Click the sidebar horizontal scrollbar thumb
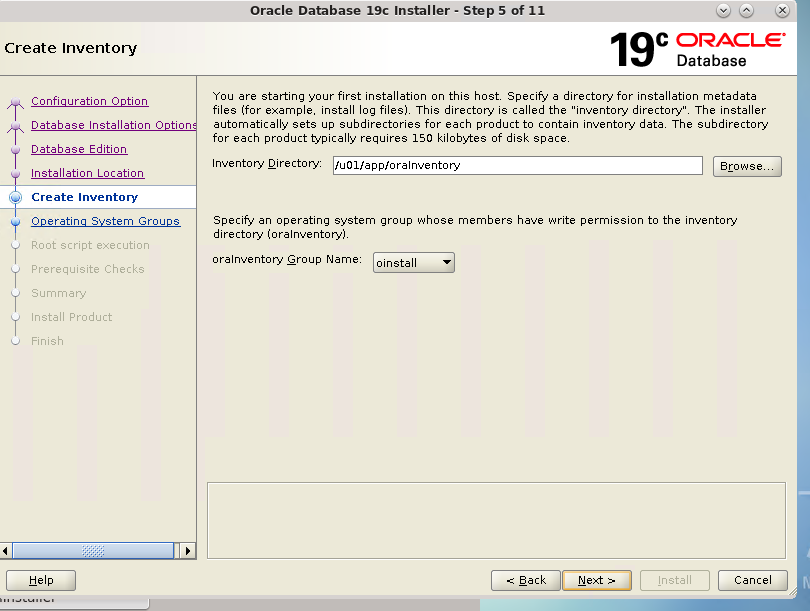810x611 pixels. 93,551
